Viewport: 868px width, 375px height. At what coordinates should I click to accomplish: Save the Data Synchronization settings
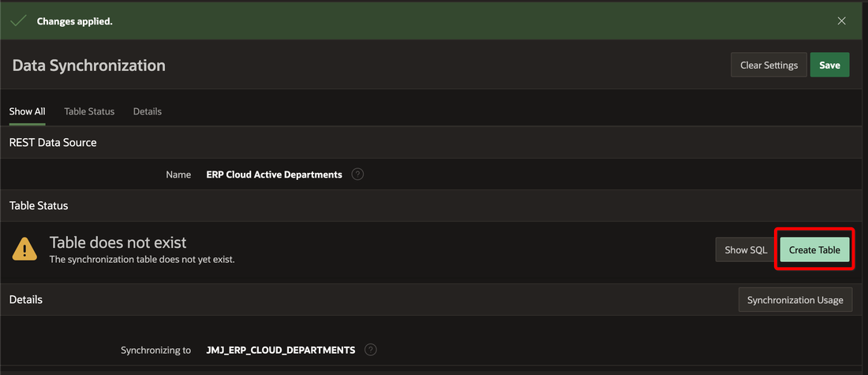pyautogui.click(x=829, y=65)
